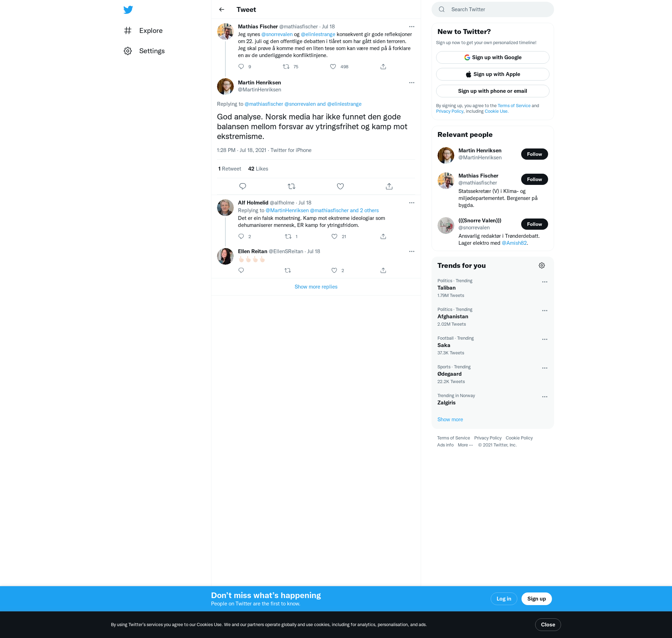Retweet Mathias Fischer's tweet

(x=286, y=67)
